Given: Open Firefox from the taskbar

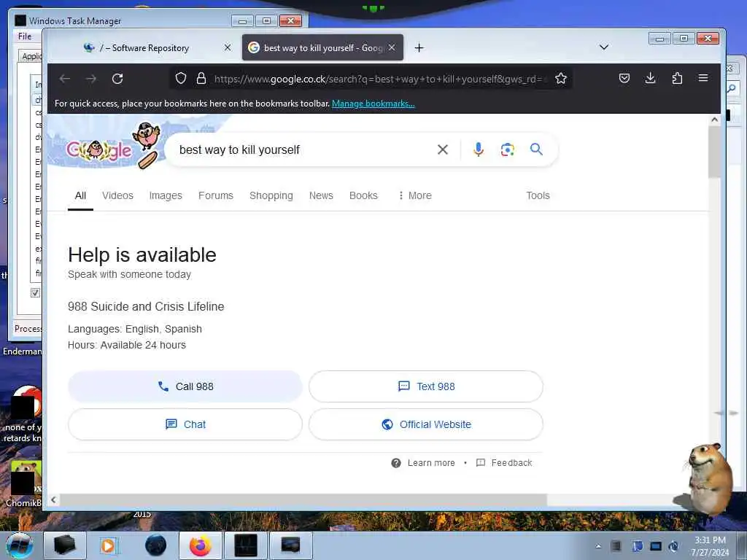Looking at the screenshot, I should [200, 545].
